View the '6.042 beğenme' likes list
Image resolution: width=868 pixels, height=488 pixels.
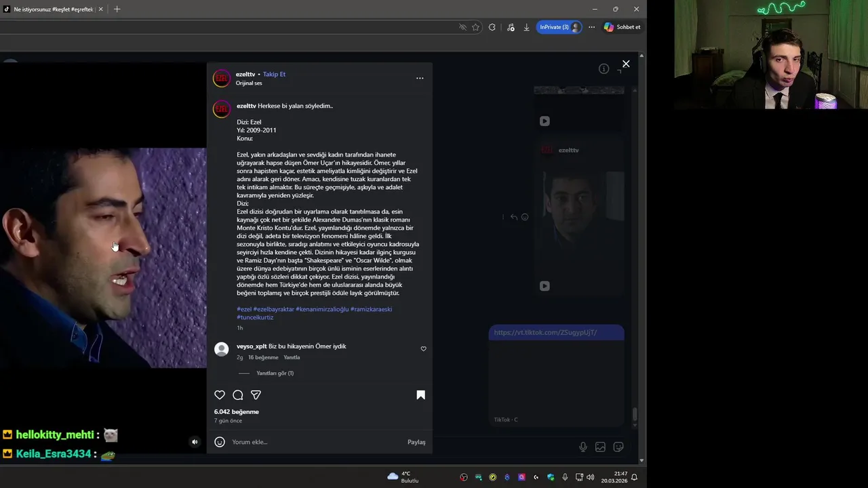tap(237, 412)
